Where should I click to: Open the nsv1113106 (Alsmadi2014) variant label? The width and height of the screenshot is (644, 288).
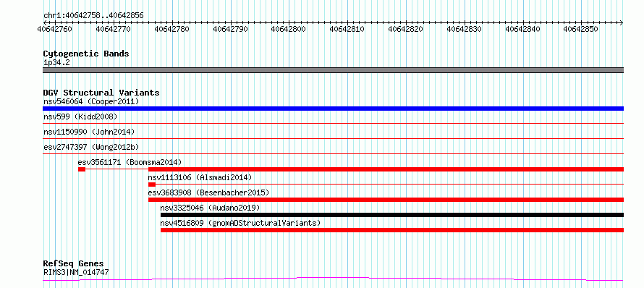pos(200,177)
